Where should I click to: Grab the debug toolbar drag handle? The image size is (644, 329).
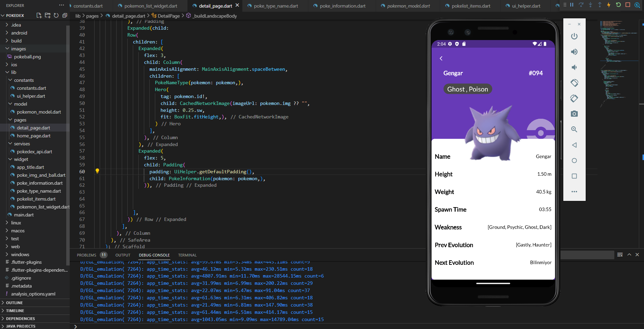pyautogui.click(x=565, y=5)
